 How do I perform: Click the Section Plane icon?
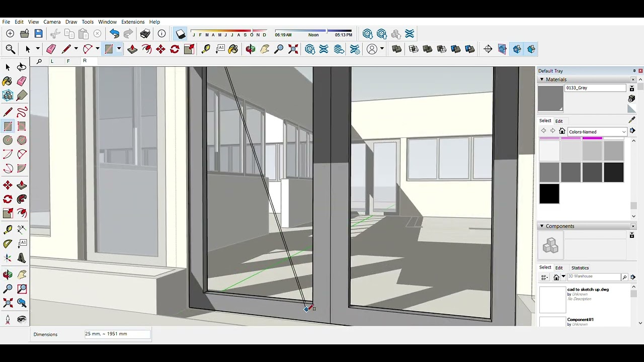pos(488,49)
